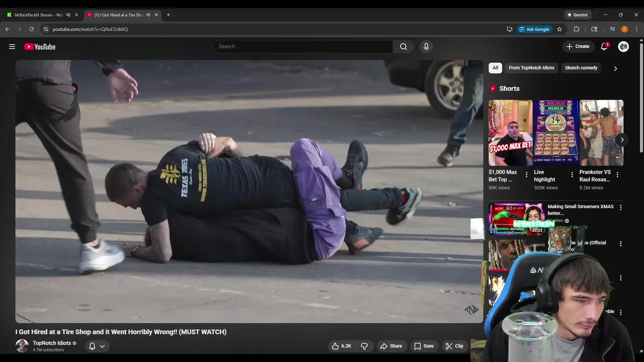Start voice search with the microphone

coord(426,47)
